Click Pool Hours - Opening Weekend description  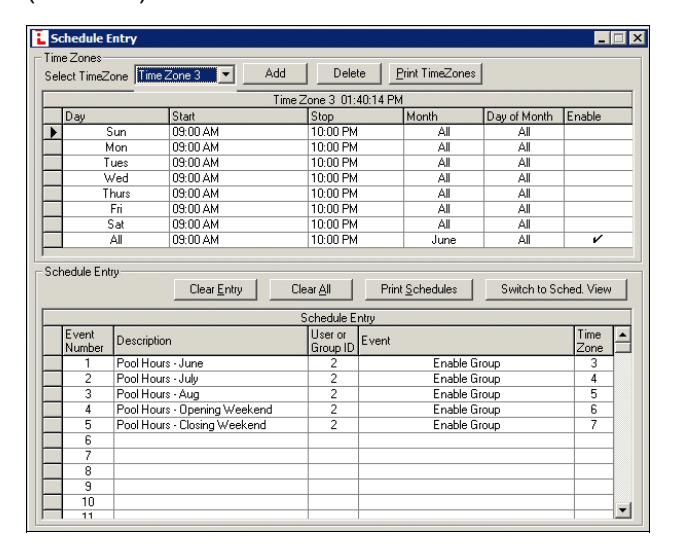point(211,410)
